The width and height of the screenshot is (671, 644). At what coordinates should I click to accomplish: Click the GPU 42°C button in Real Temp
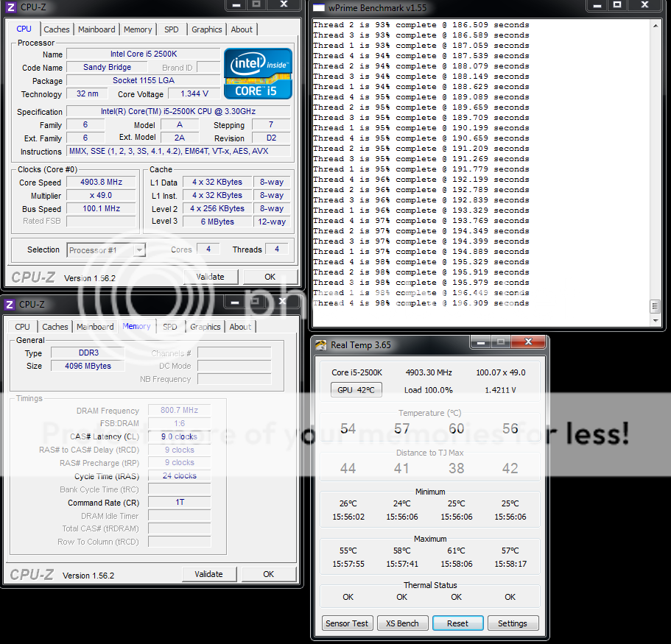pos(356,390)
